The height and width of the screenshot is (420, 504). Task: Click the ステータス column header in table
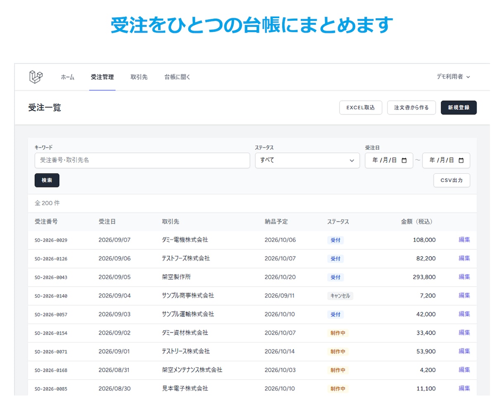(338, 221)
